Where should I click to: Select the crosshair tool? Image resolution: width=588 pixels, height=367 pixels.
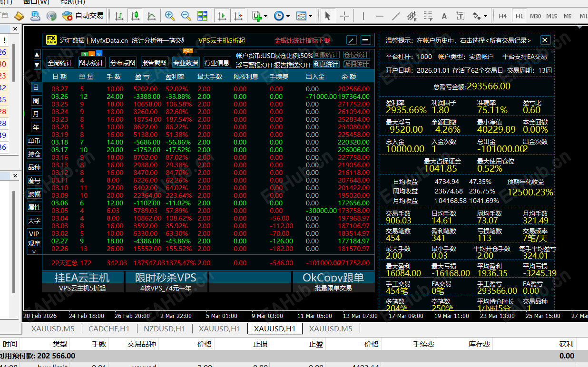[344, 16]
